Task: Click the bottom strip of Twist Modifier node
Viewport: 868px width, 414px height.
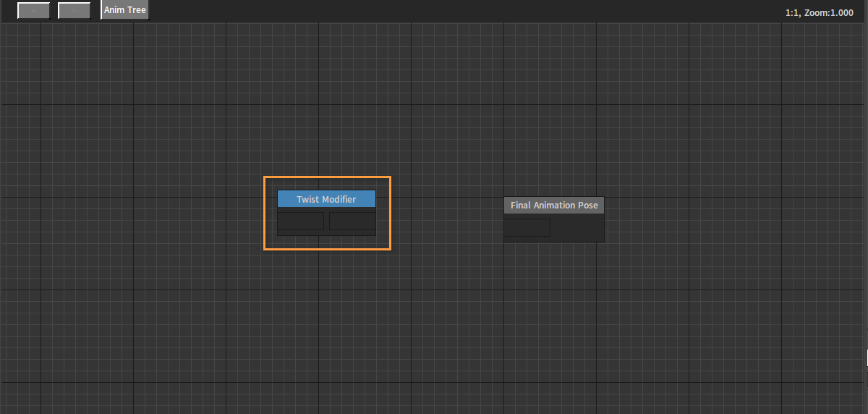Action: [x=326, y=232]
